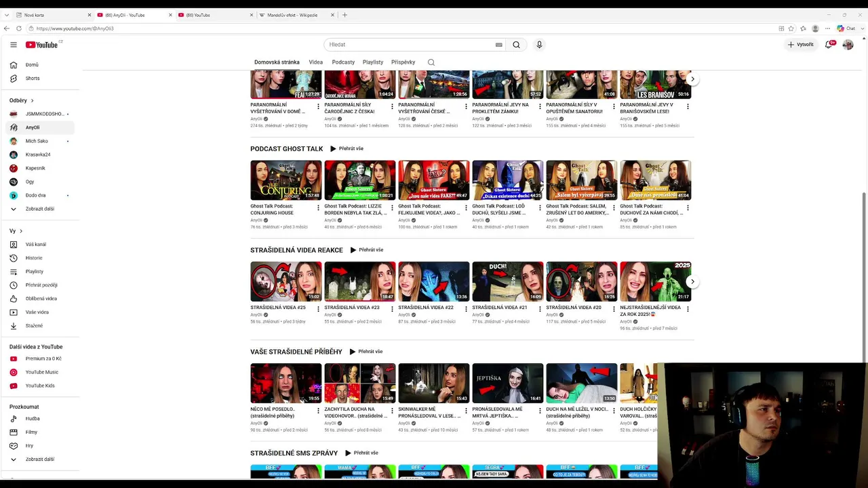Open STRAŠIDELNÁ VIDEA #23 thumbnail
This screenshot has width=868, height=488.
[359, 281]
